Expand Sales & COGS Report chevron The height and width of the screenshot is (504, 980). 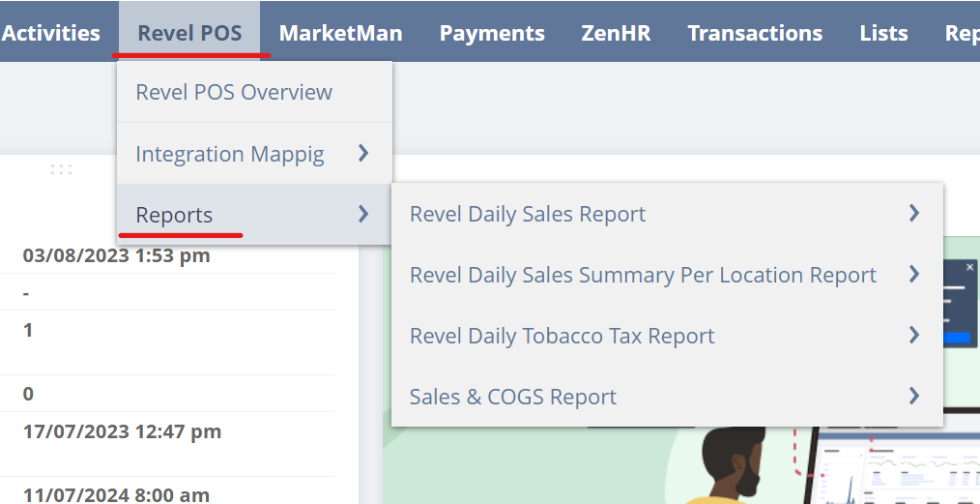tap(914, 396)
